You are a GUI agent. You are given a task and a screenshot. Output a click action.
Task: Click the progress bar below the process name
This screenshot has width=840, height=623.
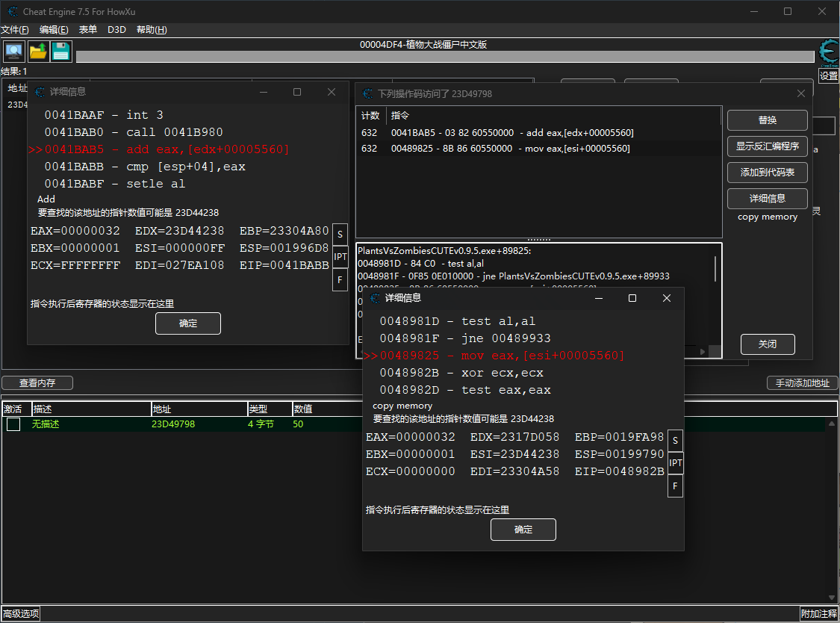pyautogui.click(x=444, y=58)
